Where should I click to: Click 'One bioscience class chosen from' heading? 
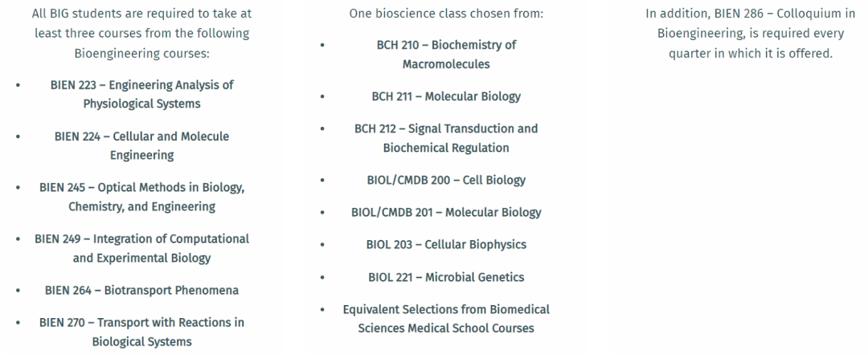[x=446, y=14]
